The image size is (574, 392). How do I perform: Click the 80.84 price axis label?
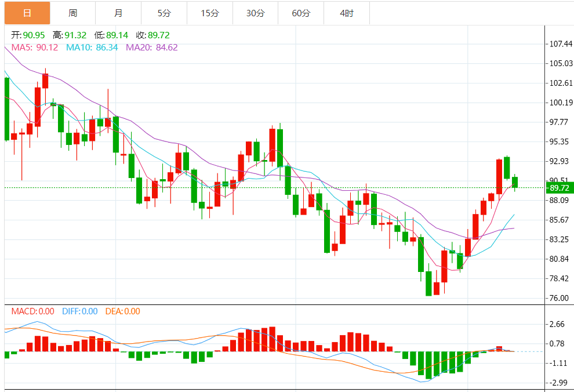558,259
